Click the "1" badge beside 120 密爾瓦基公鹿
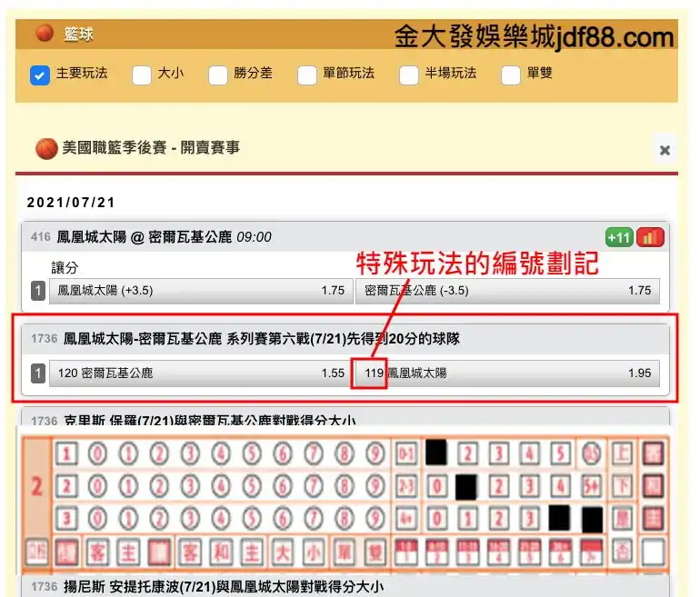 point(38,373)
